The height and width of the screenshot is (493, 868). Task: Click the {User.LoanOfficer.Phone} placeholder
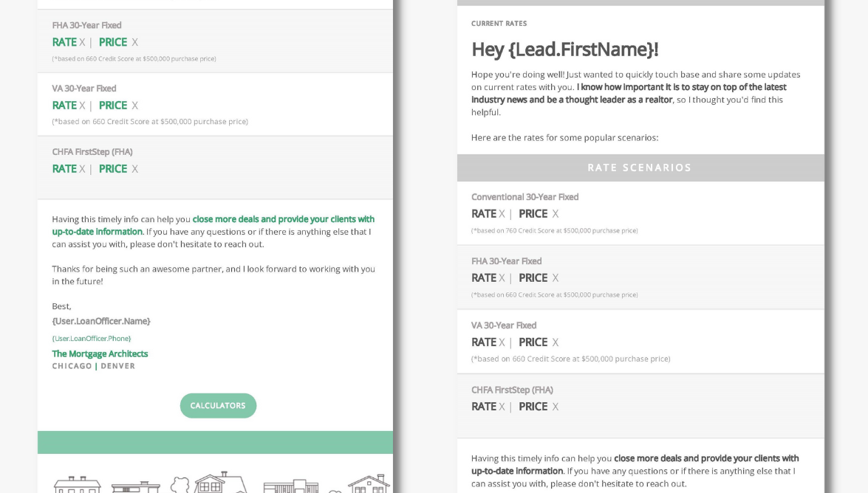point(92,338)
